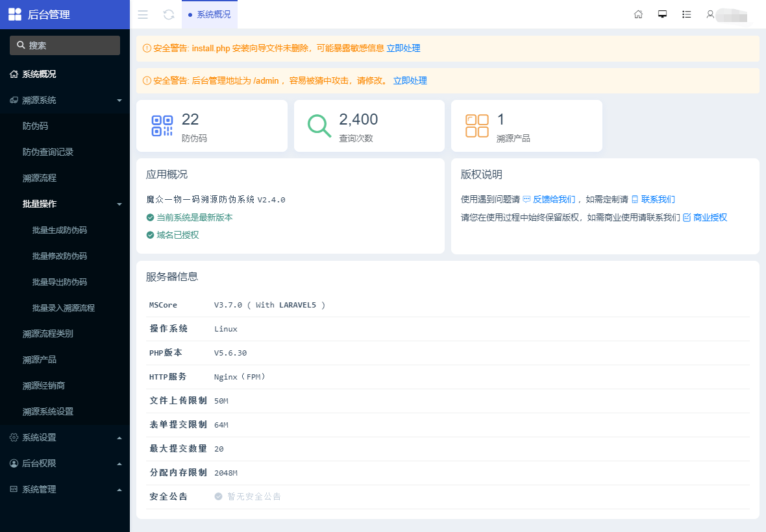Click the HTTP服务 value Nginx (FPM)
This screenshot has width=766, height=532.
tap(240, 377)
